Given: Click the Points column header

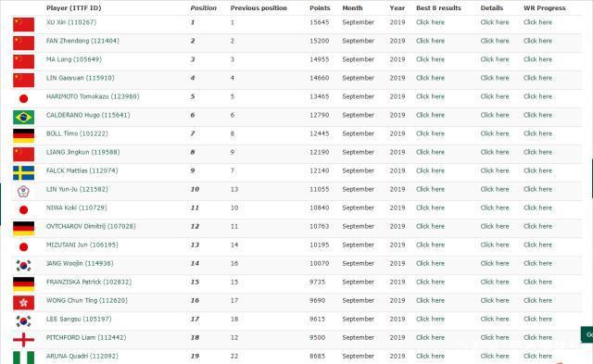Looking at the screenshot, I should point(320,8).
